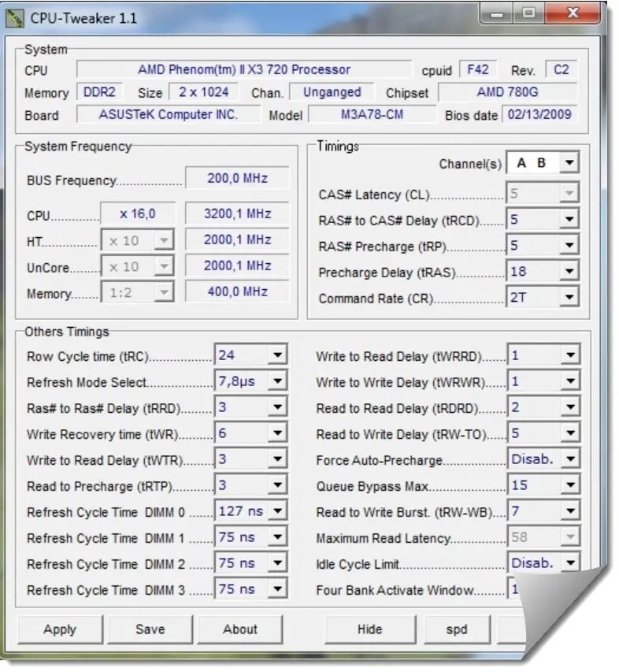
Task: Click the UnCore 2000,1 MHz frequency value
Action: click(x=237, y=265)
